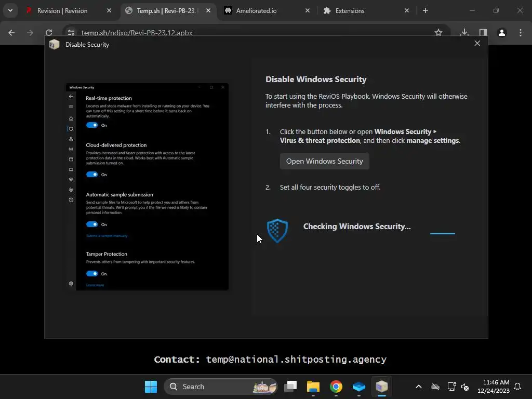Click the 'Checking Windows Security...' status text
Image resolution: width=532 pixels, height=399 pixels.
point(357,227)
